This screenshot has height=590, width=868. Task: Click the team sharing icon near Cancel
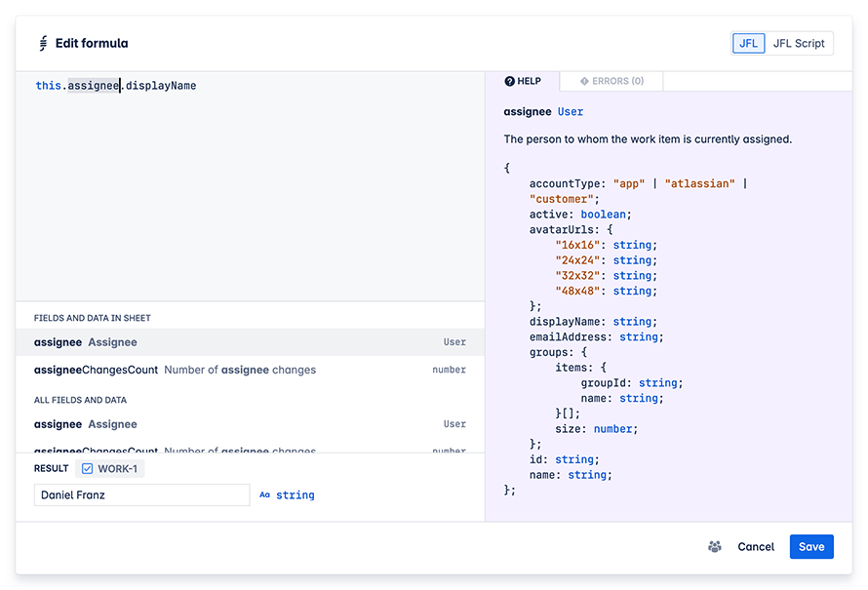[x=714, y=547]
